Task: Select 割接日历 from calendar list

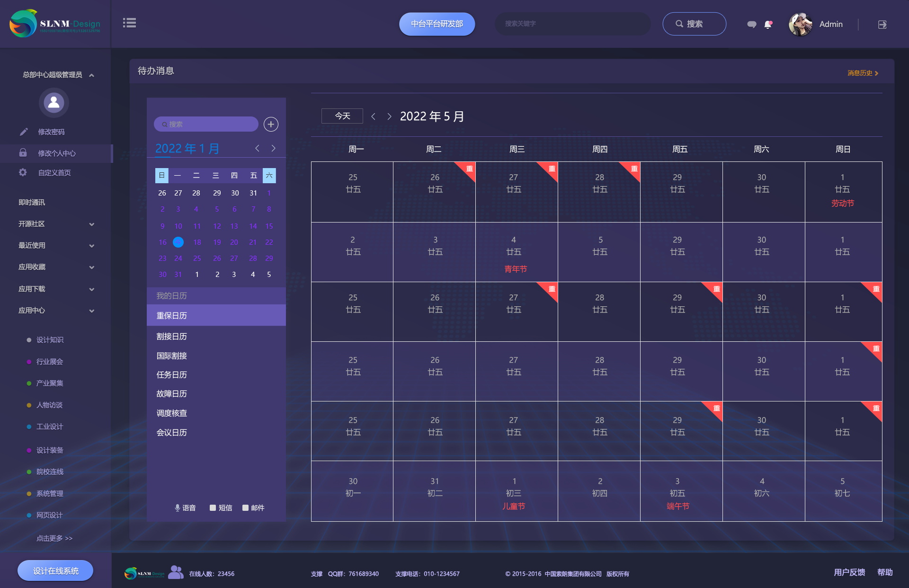Action: [172, 336]
